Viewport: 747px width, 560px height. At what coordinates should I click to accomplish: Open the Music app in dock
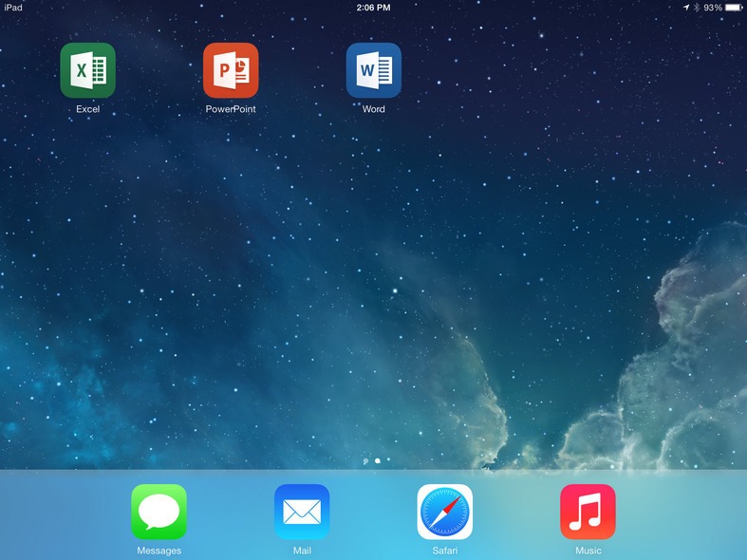(588, 512)
